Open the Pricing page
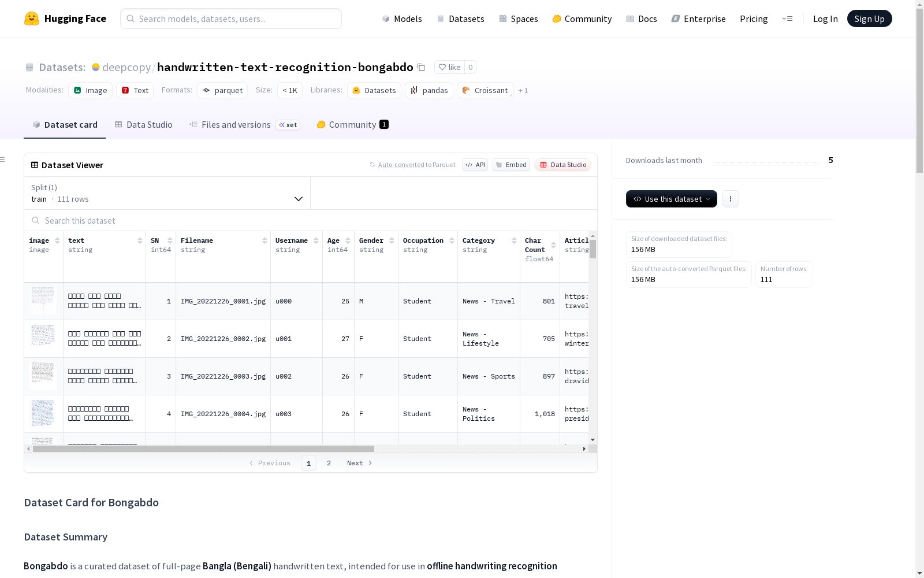Screen dimensions: 924x578 click(x=754, y=18)
